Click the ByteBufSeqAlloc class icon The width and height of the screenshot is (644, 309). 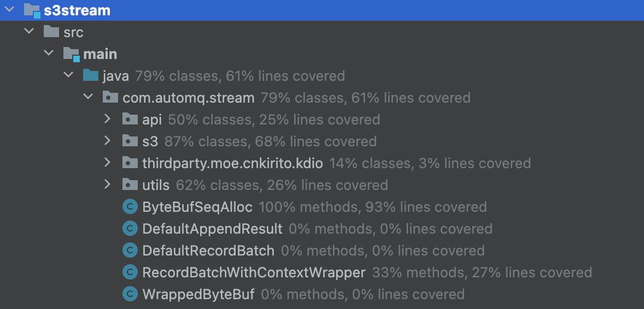point(130,207)
